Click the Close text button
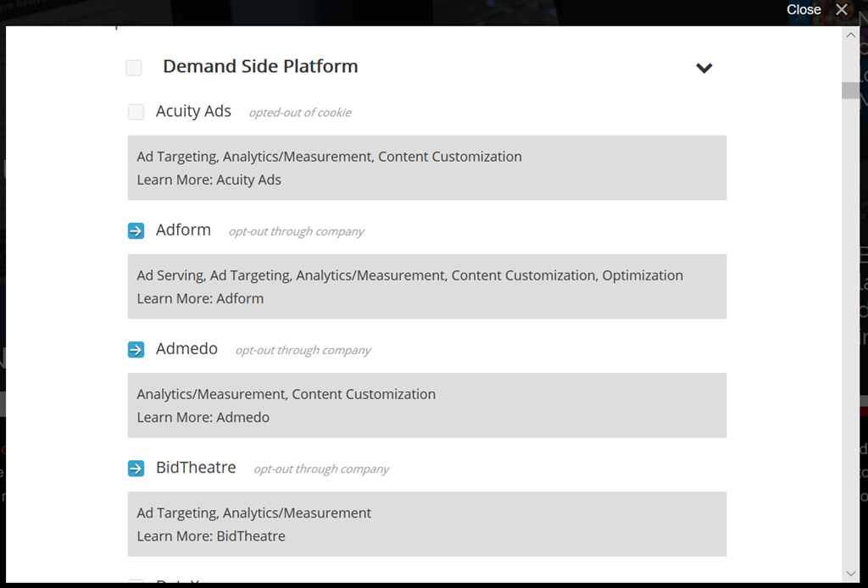The width and height of the screenshot is (868, 588). 803,9
